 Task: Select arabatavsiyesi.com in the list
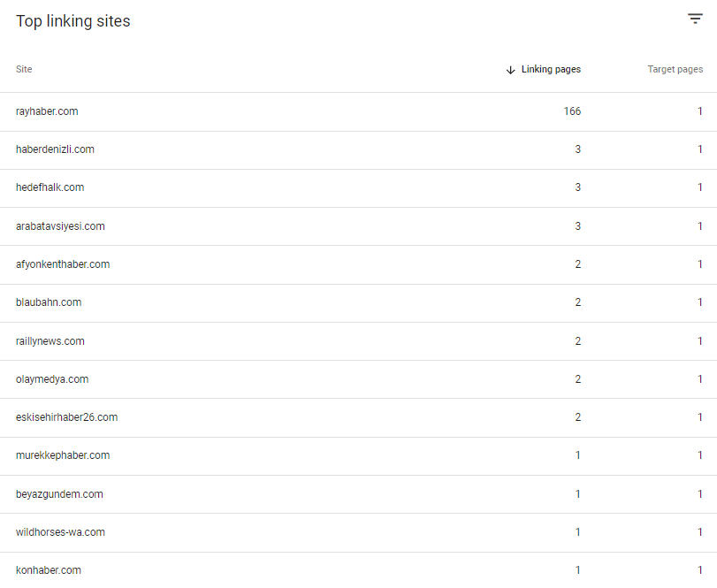(x=359, y=226)
